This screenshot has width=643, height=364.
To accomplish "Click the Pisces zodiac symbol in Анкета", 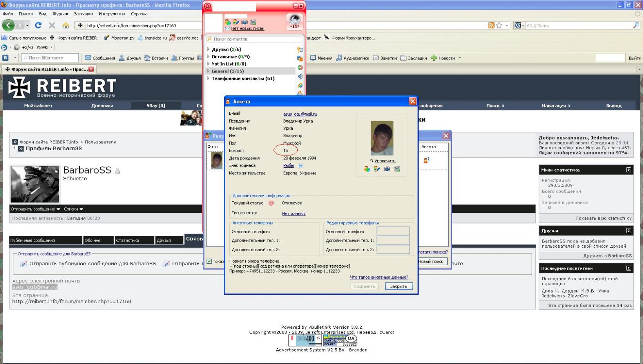I will coord(301,166).
